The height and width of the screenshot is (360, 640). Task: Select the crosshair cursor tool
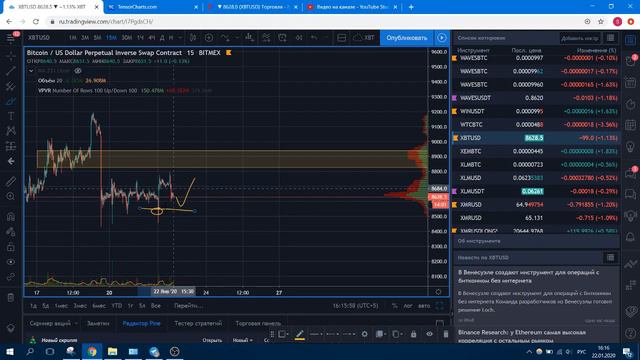pos(11,55)
